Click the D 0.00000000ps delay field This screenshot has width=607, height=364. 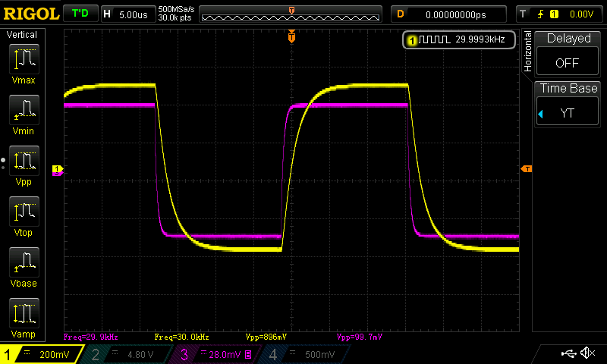tap(448, 14)
